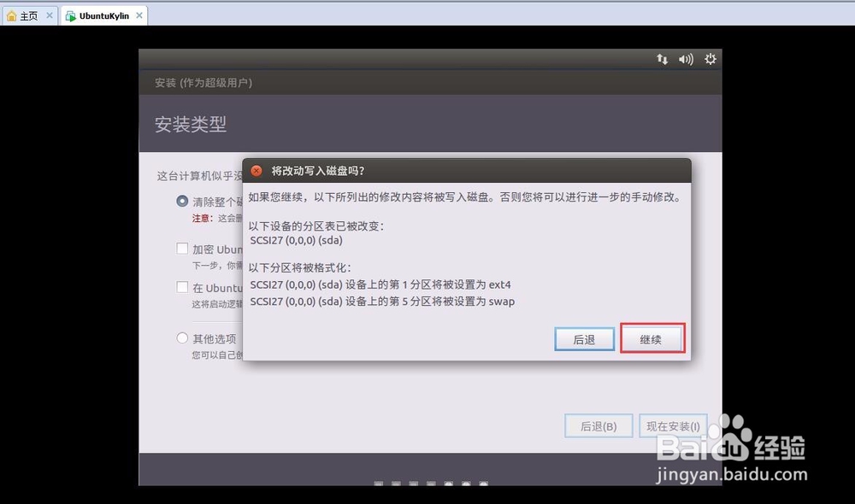
Task: Open the session menu via the gear icon
Action: (x=711, y=59)
